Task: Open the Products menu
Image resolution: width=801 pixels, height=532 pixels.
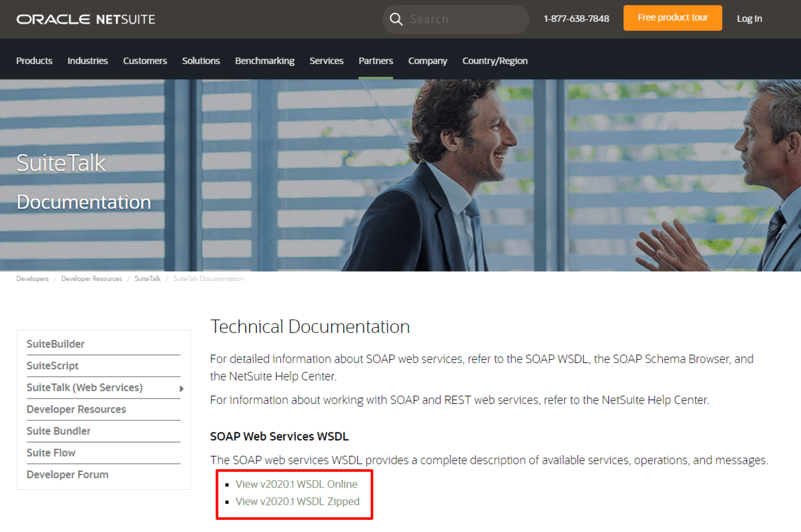Action: click(x=34, y=61)
